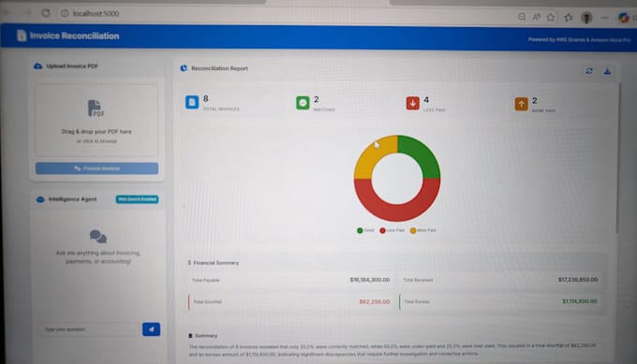Go back using the browser back arrow

coord(8,13)
